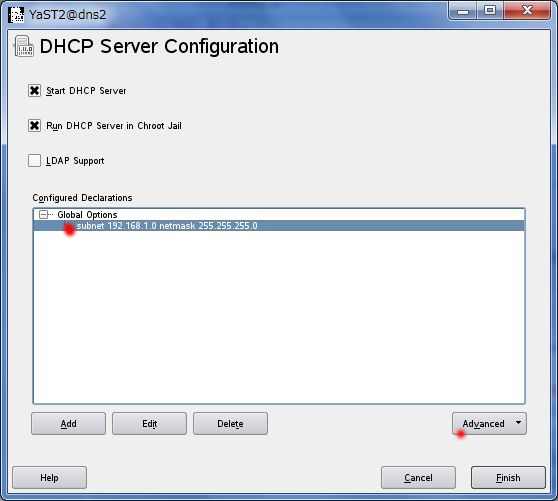Uncheck Start DHCP Server checkbox
558x501 pixels.
click(x=35, y=91)
